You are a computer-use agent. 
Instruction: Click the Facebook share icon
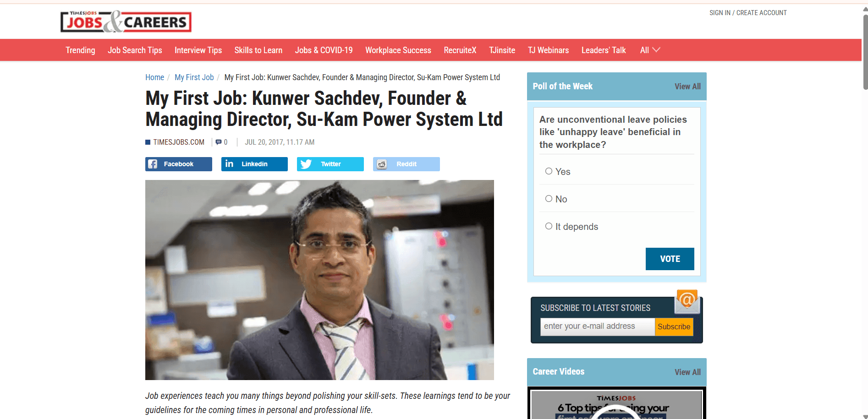(153, 164)
